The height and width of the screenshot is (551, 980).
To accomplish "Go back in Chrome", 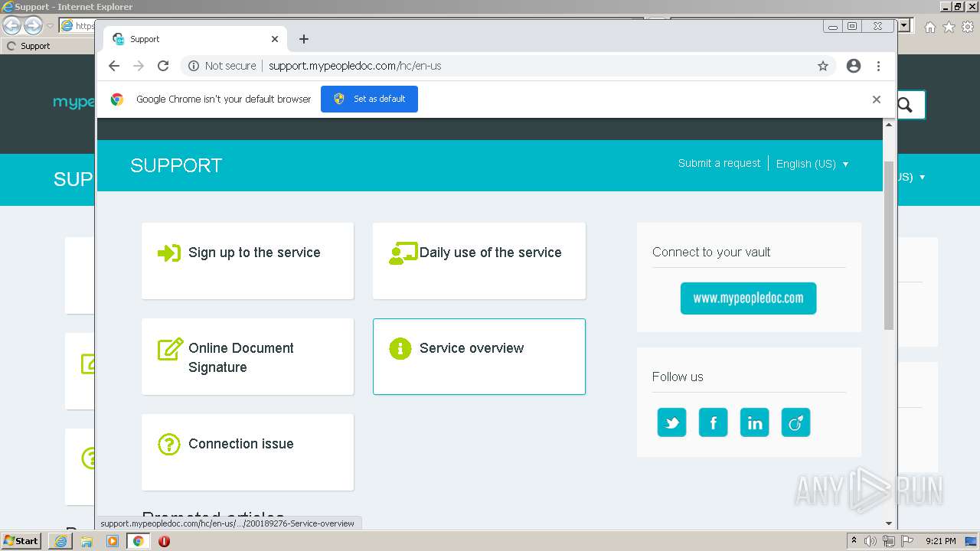I will [x=114, y=66].
